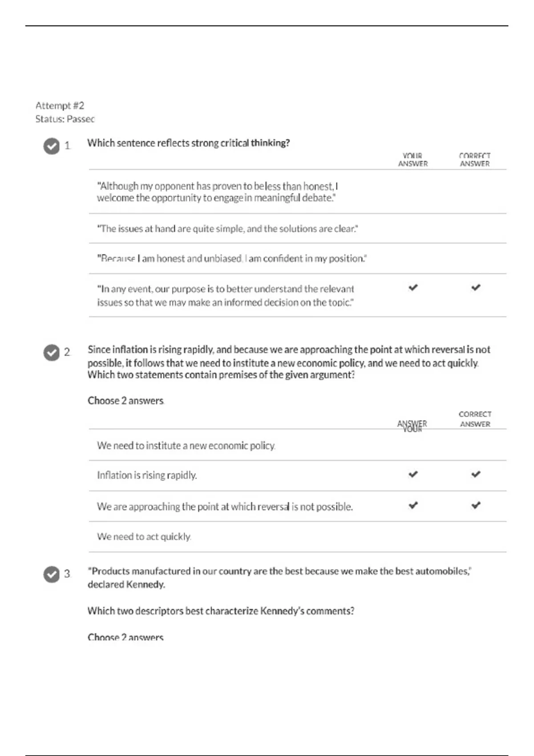Select answer 'Although my opponent has proven' option
Screen dimensions: 534x756
pyautogui.click(x=217, y=192)
